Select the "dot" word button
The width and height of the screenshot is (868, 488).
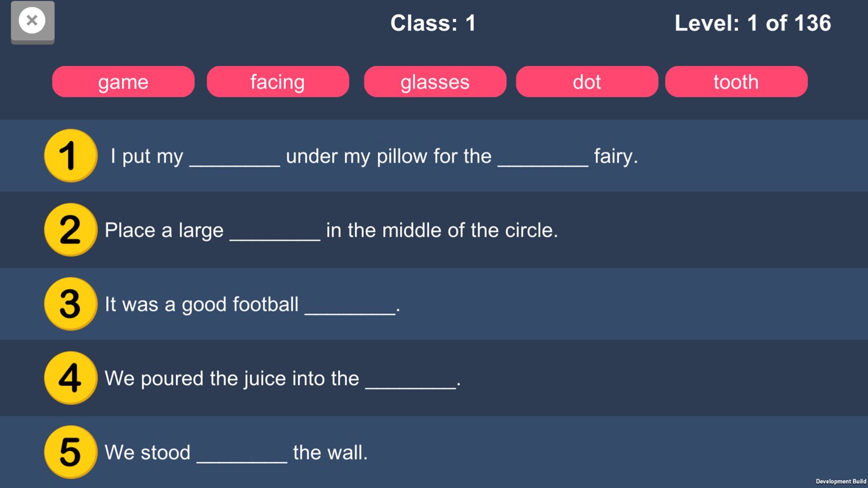587,82
